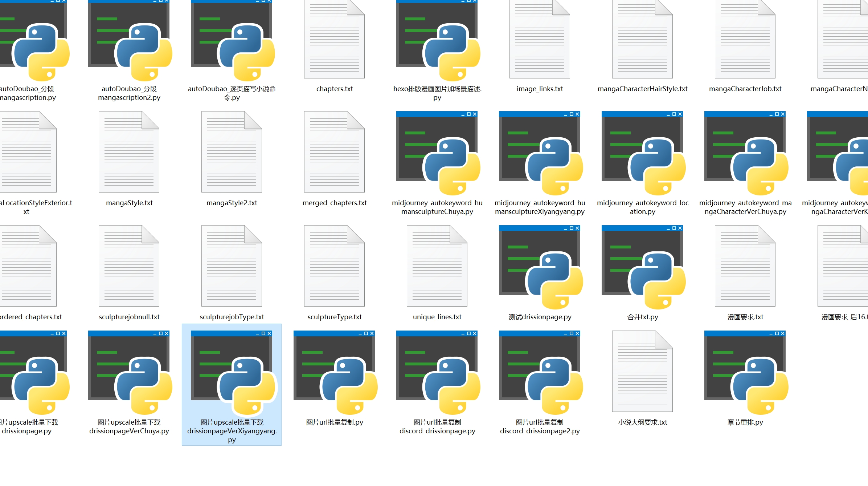Click the label "sculpturejobnull.txt"
Image resolution: width=868 pixels, height=486 pixels.
pyautogui.click(x=129, y=317)
